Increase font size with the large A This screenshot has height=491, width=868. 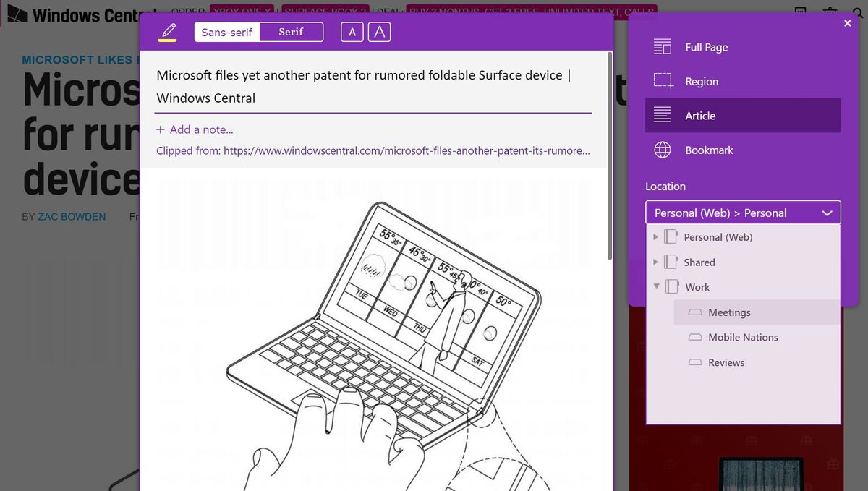click(379, 32)
